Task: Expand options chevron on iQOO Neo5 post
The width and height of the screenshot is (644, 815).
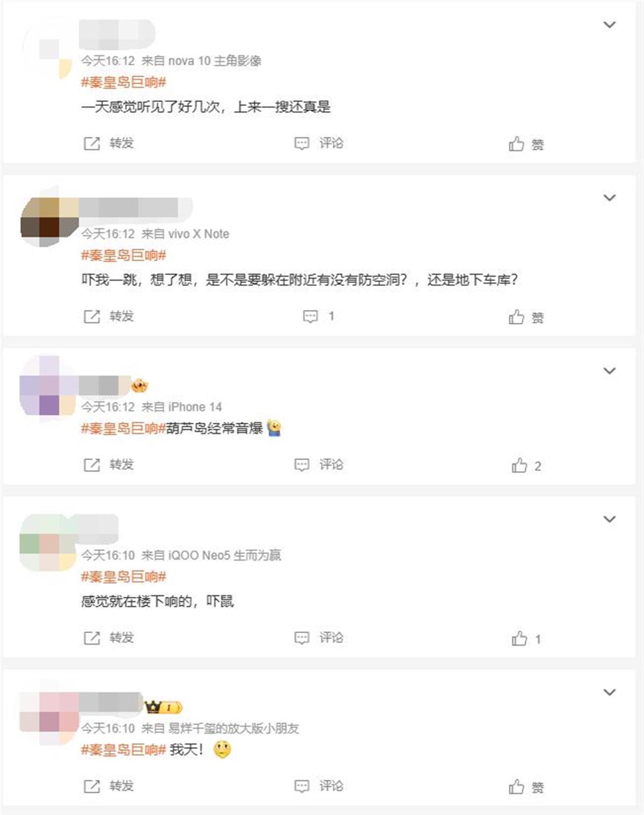Action: [610, 519]
